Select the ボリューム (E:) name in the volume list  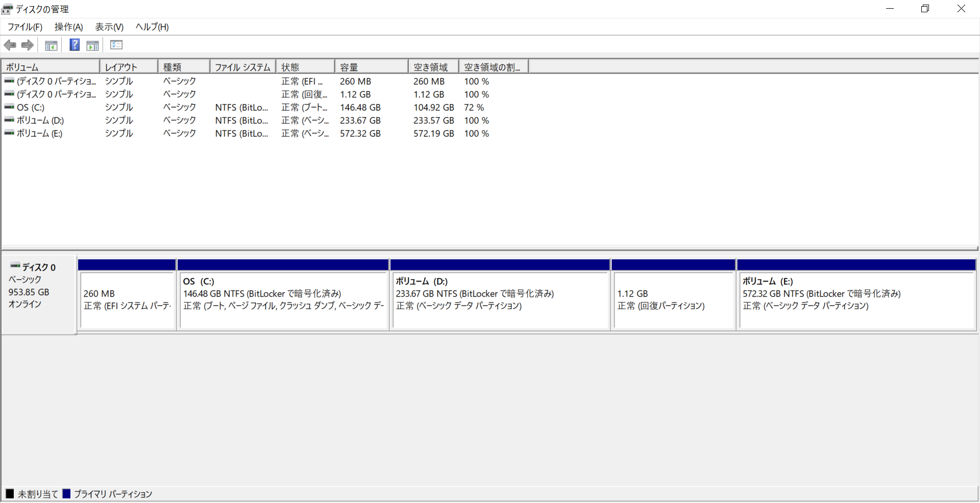pos(40,134)
